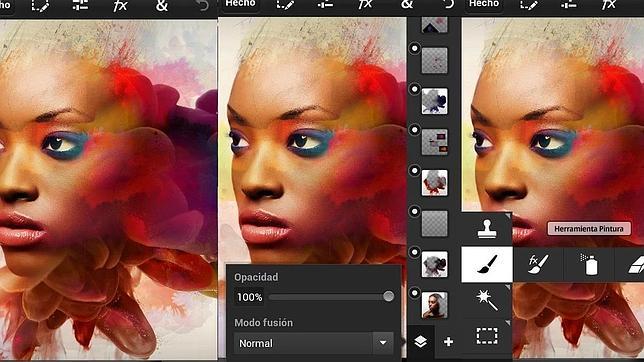Toggle visibility of the red specks layer

click(414, 48)
